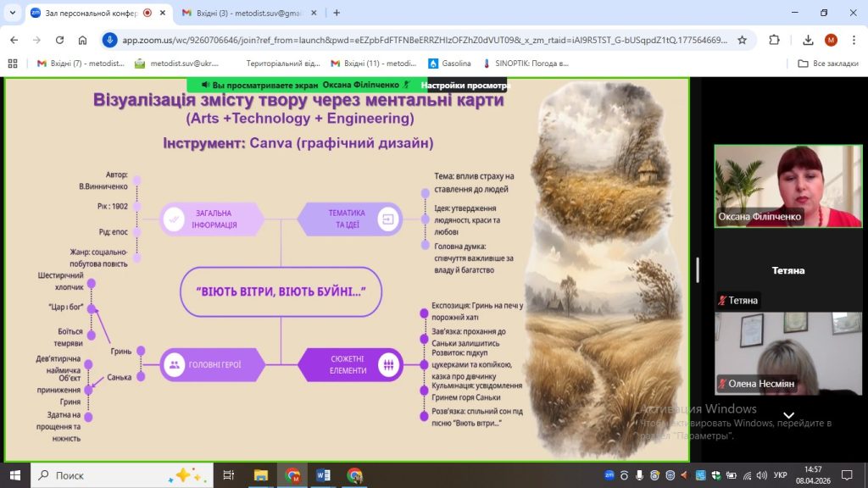Open Gasolina bookmark

(449, 64)
